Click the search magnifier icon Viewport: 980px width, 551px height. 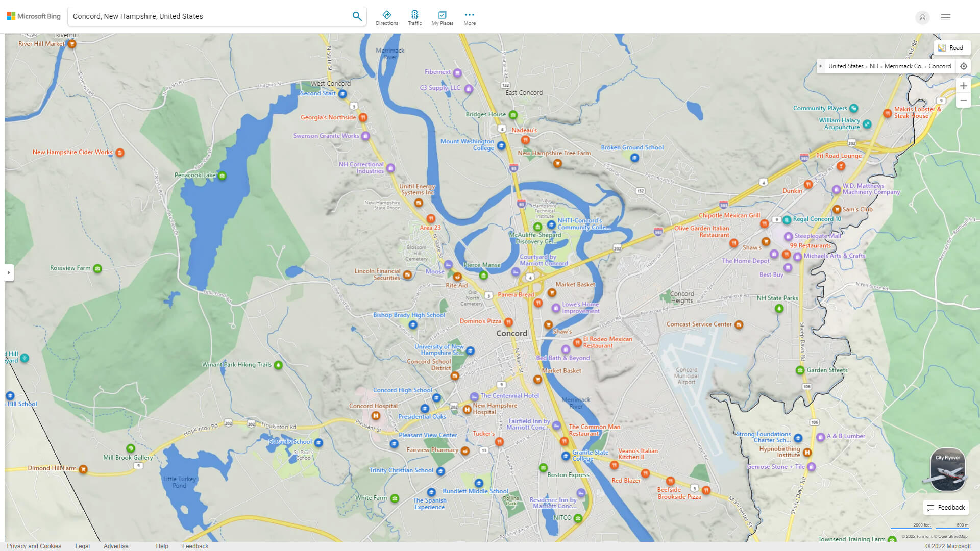click(357, 16)
